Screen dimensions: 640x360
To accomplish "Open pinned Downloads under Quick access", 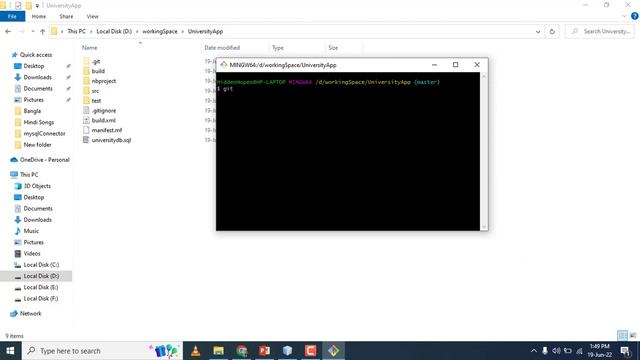I will (37, 77).
